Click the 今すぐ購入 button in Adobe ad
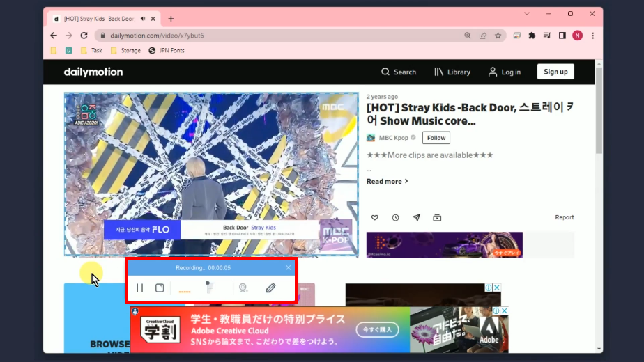 (377, 329)
